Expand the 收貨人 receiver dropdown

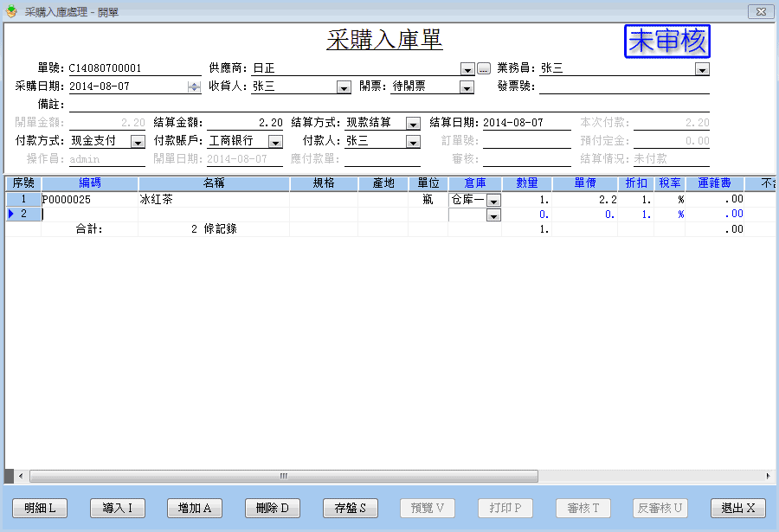coord(344,87)
